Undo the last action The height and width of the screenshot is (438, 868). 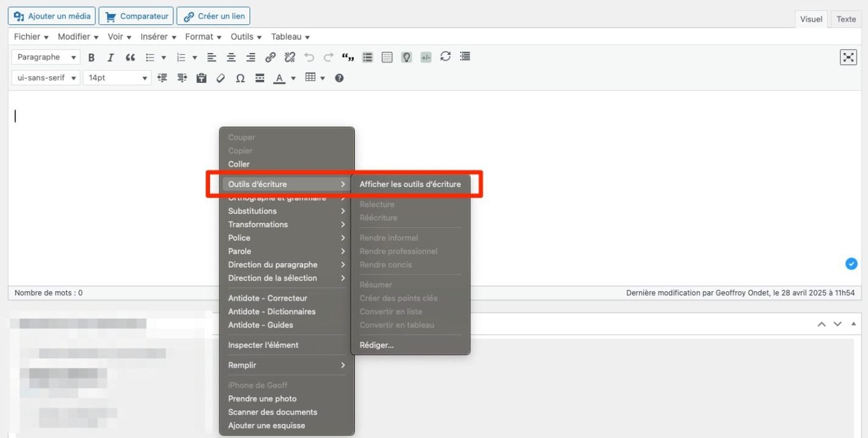point(309,57)
